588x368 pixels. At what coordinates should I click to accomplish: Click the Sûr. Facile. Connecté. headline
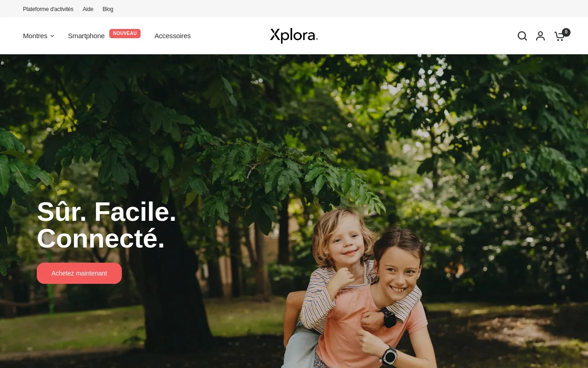(x=107, y=225)
